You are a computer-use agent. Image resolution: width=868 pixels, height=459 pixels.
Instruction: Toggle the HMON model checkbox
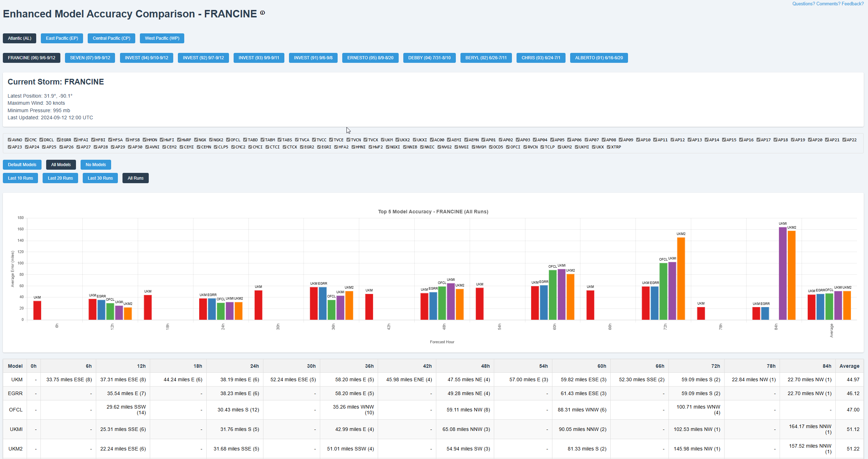(144, 140)
